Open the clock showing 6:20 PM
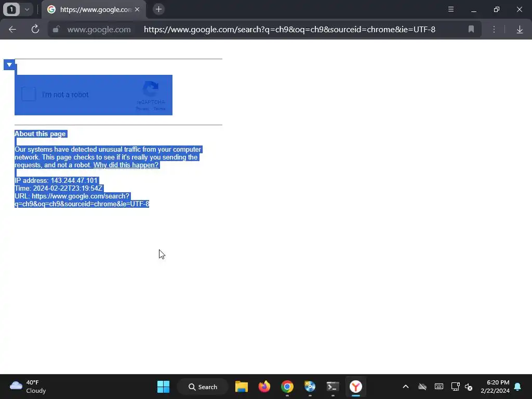Screen dimensions: 532x399 (x=495, y=387)
